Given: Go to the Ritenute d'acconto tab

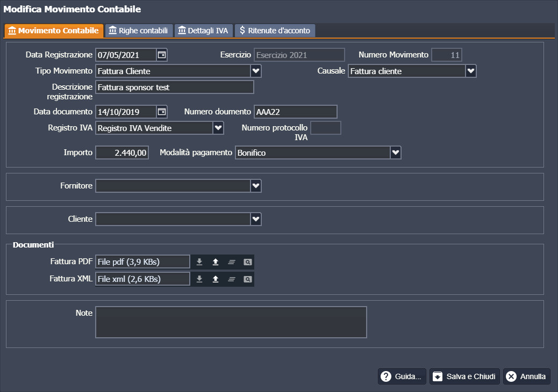Looking at the screenshot, I should (275, 31).
